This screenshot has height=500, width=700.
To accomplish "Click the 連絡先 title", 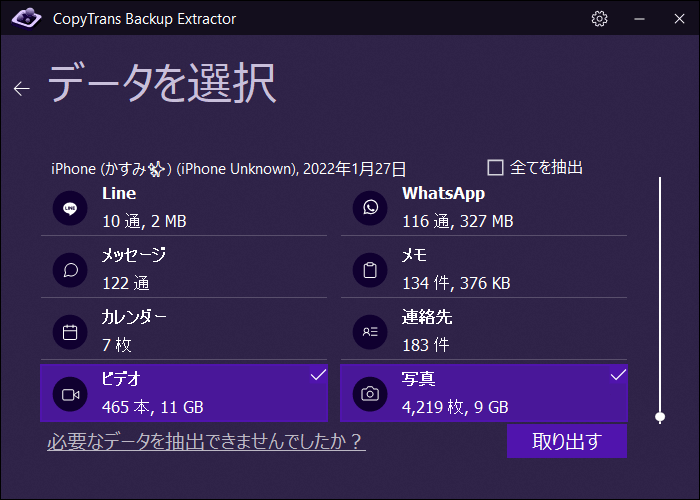I will point(427,317).
